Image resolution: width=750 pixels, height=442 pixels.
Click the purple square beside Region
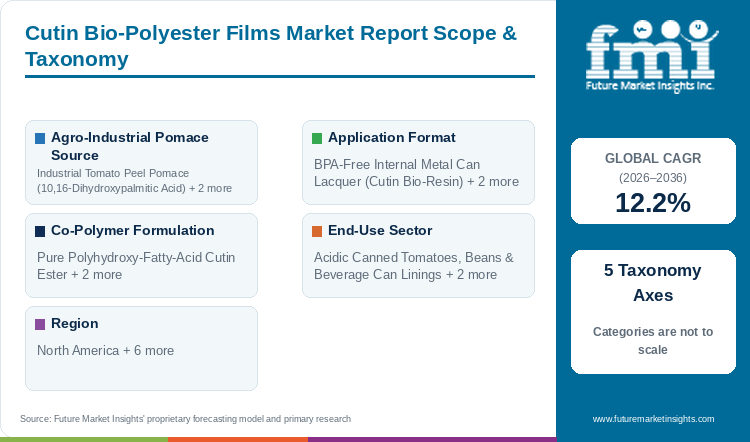point(40,324)
